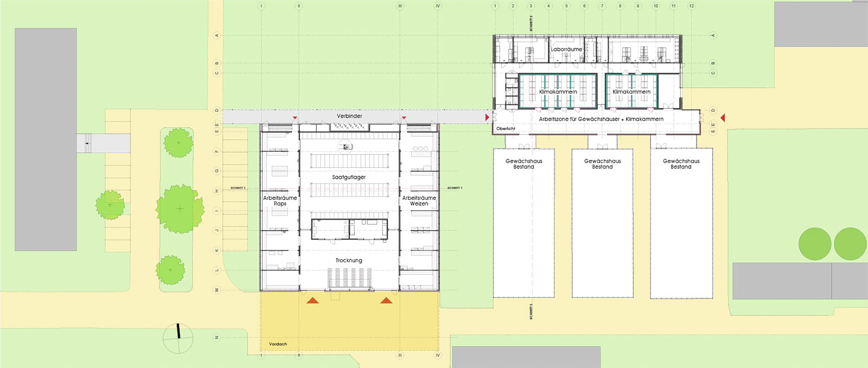Click the north arrow compass symbol
Viewport: 868px width, 368px height.
pos(178,338)
